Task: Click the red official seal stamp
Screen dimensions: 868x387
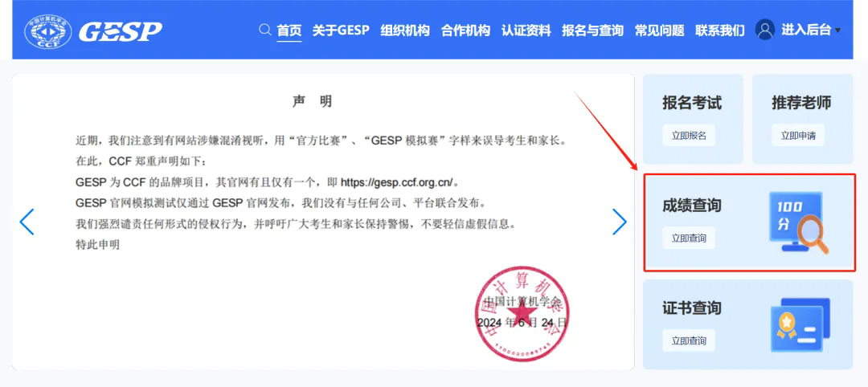Action: coord(522,313)
